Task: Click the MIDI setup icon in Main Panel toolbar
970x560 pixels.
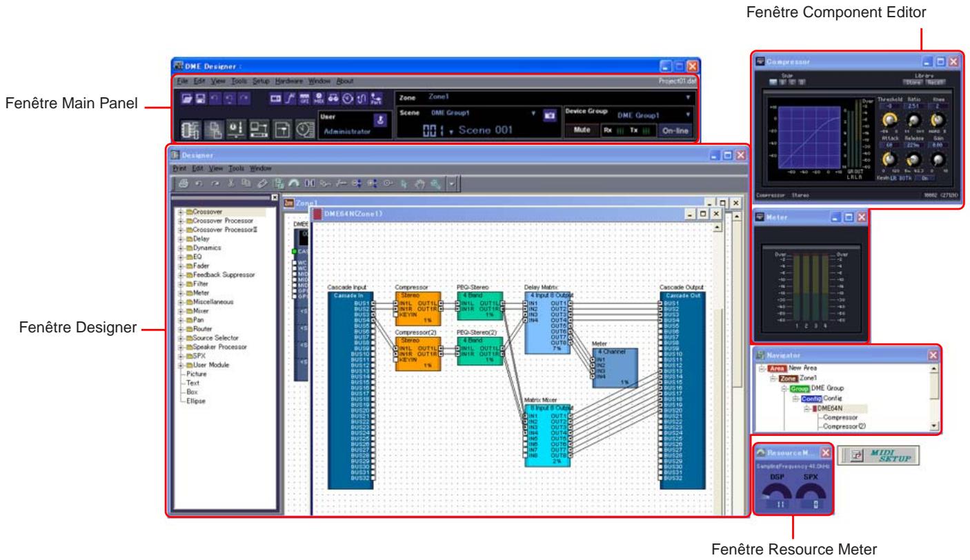Action: click(x=318, y=99)
